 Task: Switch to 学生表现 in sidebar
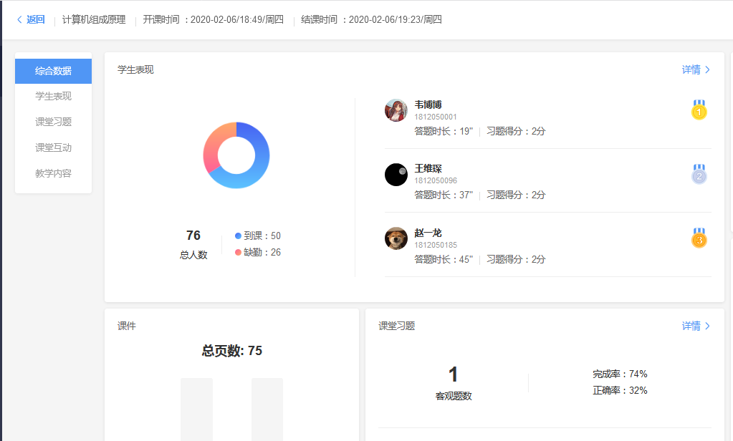[x=53, y=96]
